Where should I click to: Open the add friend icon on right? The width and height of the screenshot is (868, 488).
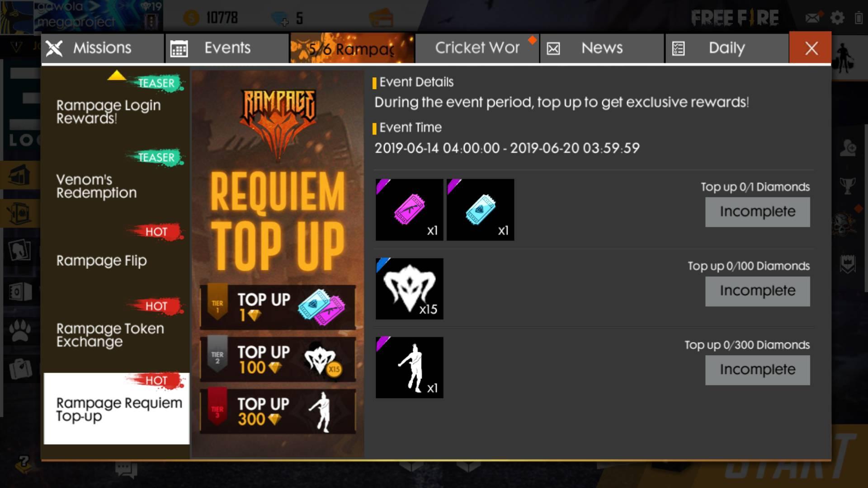tap(848, 148)
